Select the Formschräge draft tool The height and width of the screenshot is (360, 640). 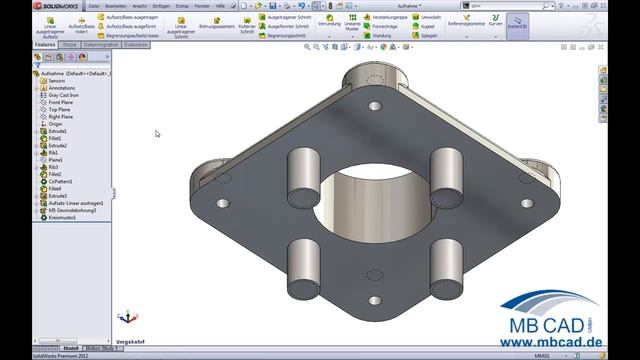(x=380, y=26)
